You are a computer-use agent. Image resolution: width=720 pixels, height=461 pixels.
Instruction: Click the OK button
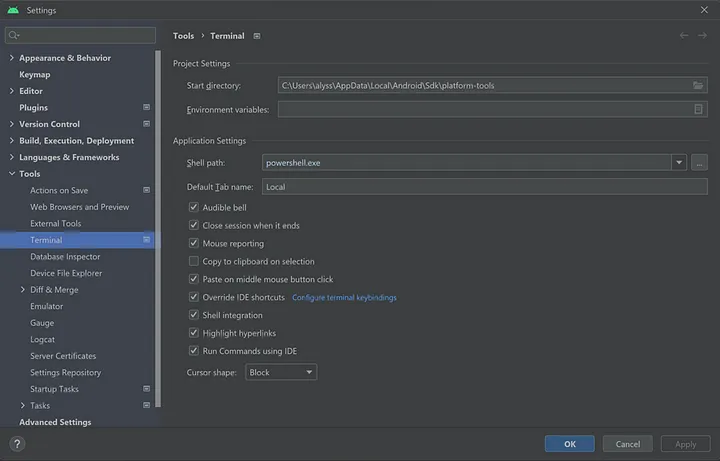click(569, 444)
